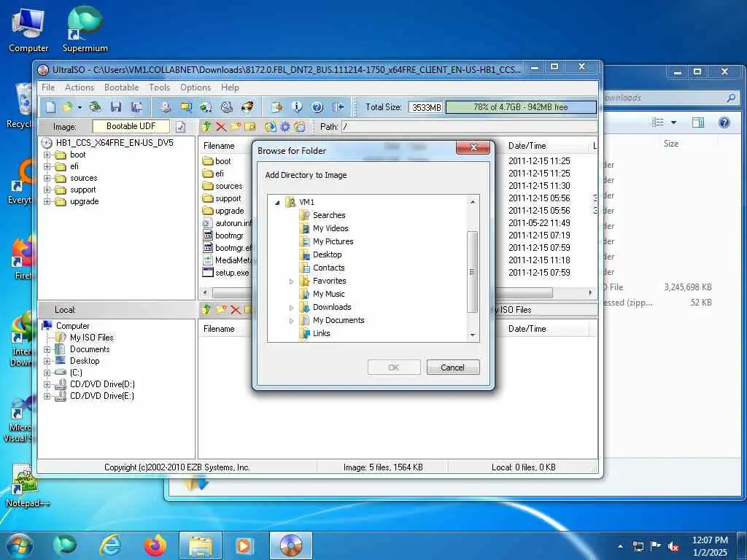Screen dimensions: 747x560
Task: Click the help icon in Explorer window
Action: coord(724,122)
